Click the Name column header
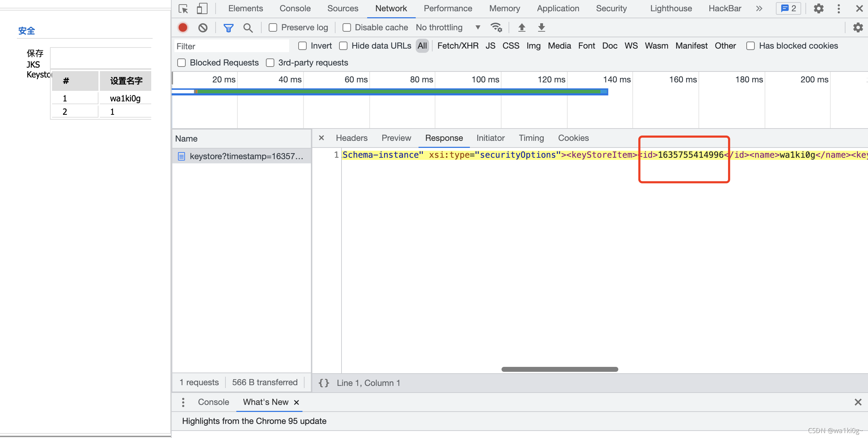 tap(242, 139)
